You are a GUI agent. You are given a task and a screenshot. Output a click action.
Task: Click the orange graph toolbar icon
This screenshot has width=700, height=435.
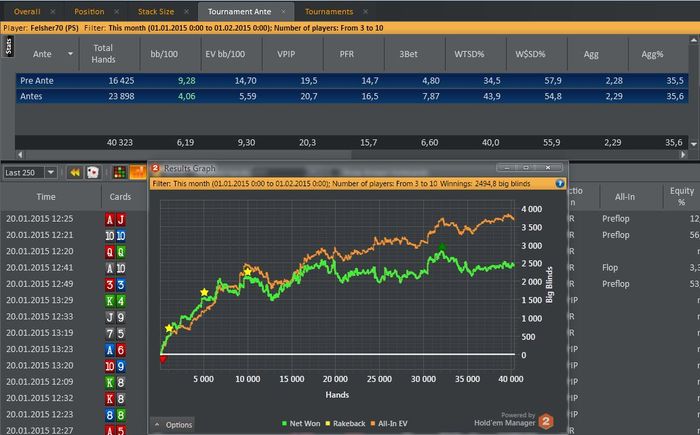138,172
